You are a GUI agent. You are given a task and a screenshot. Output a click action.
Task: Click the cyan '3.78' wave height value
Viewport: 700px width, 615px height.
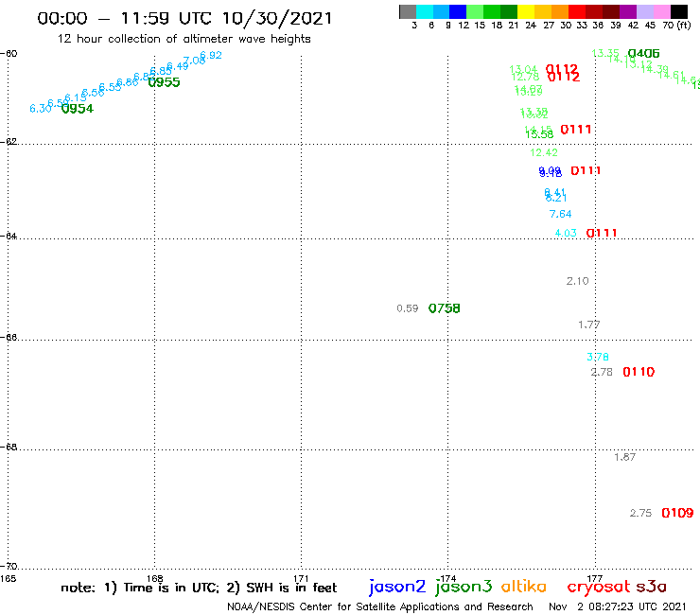(598, 357)
